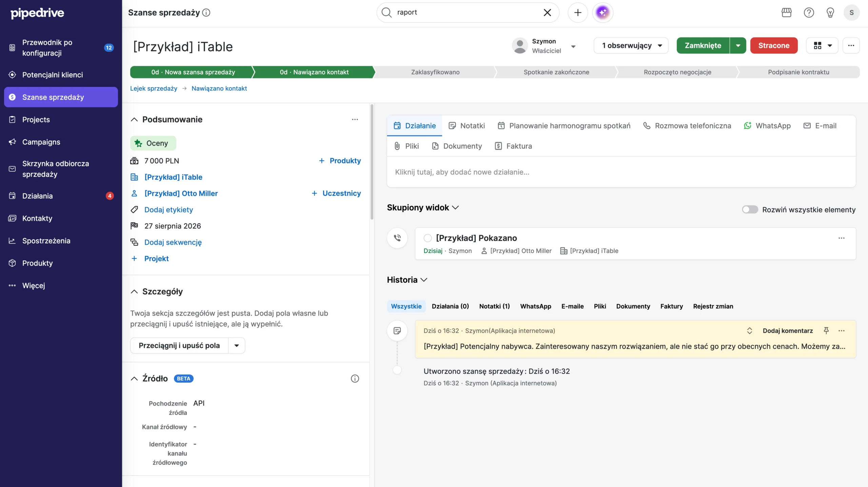Click Dodaj komentarz on note
The image size is (868, 487).
point(788,331)
